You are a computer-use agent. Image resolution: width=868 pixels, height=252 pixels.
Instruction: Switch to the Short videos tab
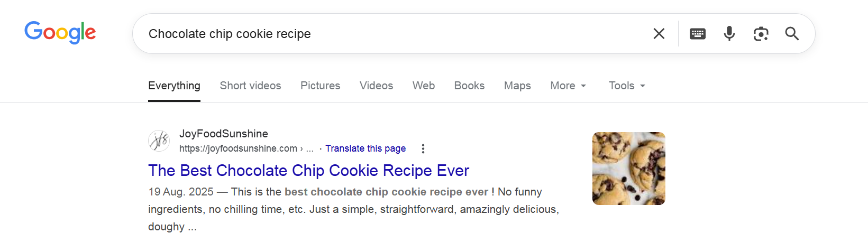tap(250, 86)
